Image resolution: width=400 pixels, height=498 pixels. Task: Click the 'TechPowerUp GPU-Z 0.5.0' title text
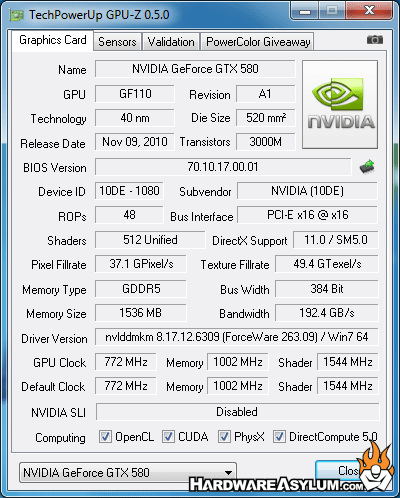tap(99, 15)
